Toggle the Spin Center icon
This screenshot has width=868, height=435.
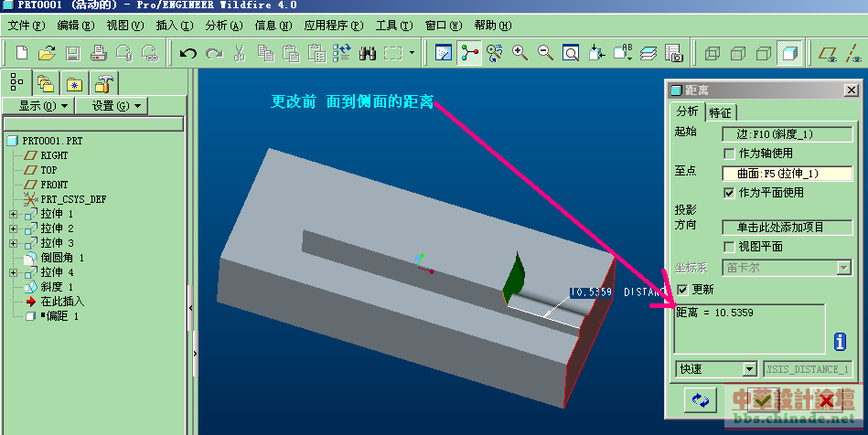point(469,53)
